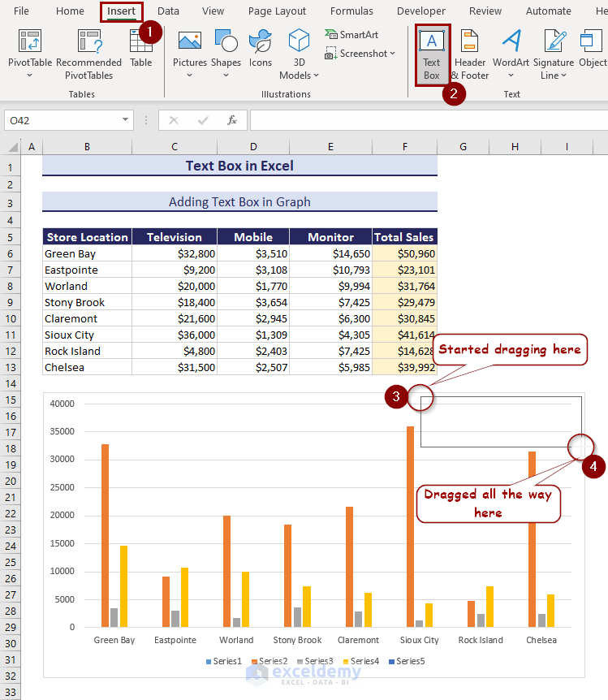Insert an Object from the ribbon
Viewport: 608px width, 700px height.
point(592,48)
